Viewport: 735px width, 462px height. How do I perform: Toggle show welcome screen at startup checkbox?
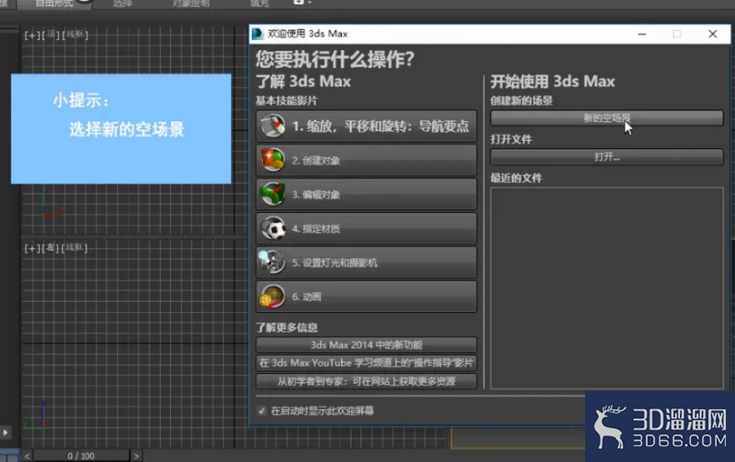point(262,411)
